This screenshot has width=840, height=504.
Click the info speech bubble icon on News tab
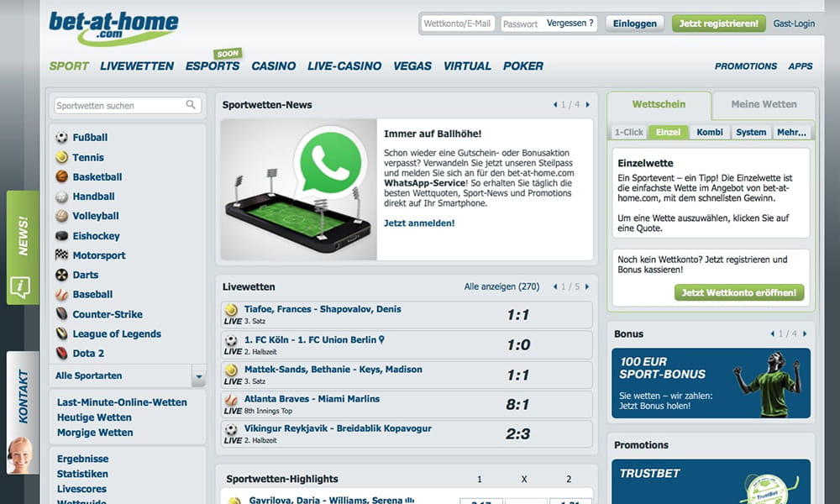20,287
